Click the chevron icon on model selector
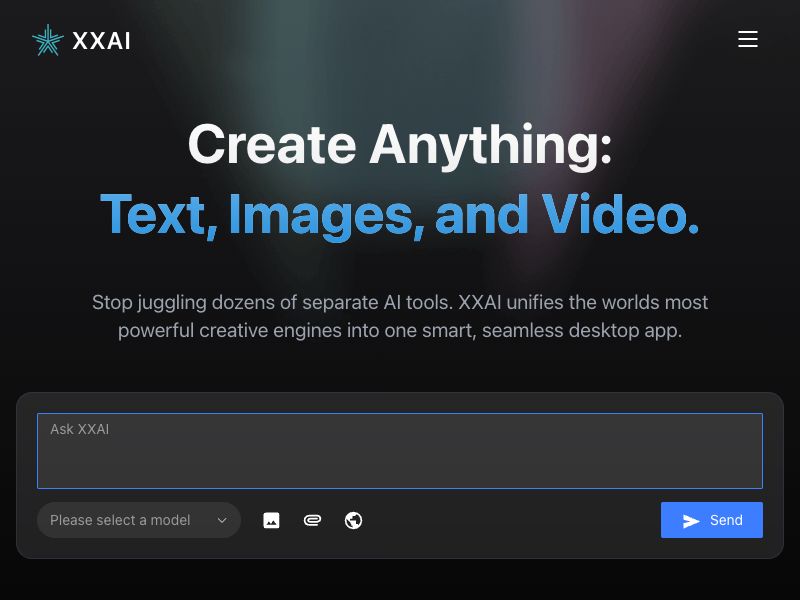The width and height of the screenshot is (800, 600). coord(222,520)
